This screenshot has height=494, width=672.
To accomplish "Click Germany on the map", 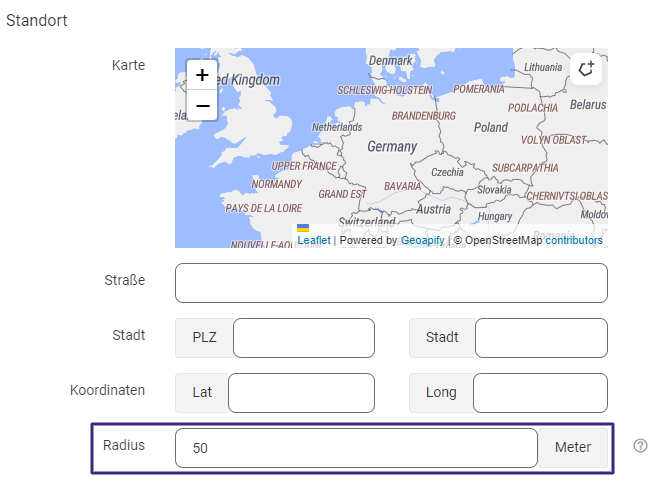I will [x=392, y=146].
